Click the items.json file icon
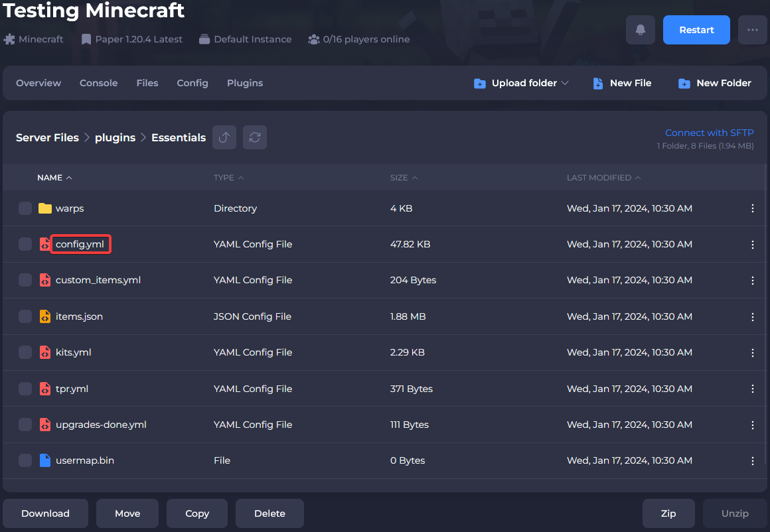This screenshot has height=532, width=770. click(44, 316)
